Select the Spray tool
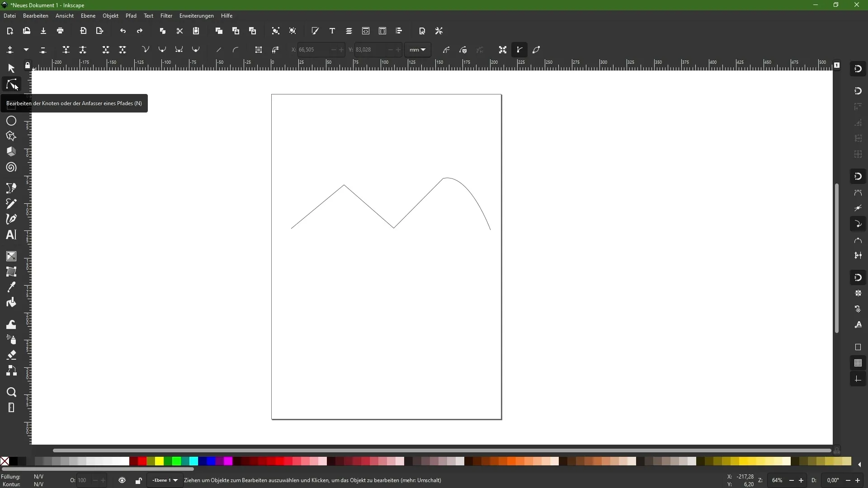This screenshot has height=488, width=868. [11, 340]
